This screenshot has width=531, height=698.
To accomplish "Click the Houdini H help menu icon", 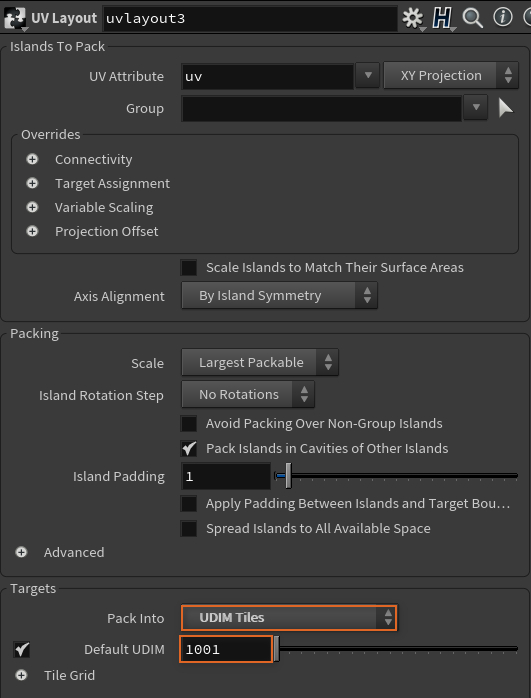I will [442, 18].
